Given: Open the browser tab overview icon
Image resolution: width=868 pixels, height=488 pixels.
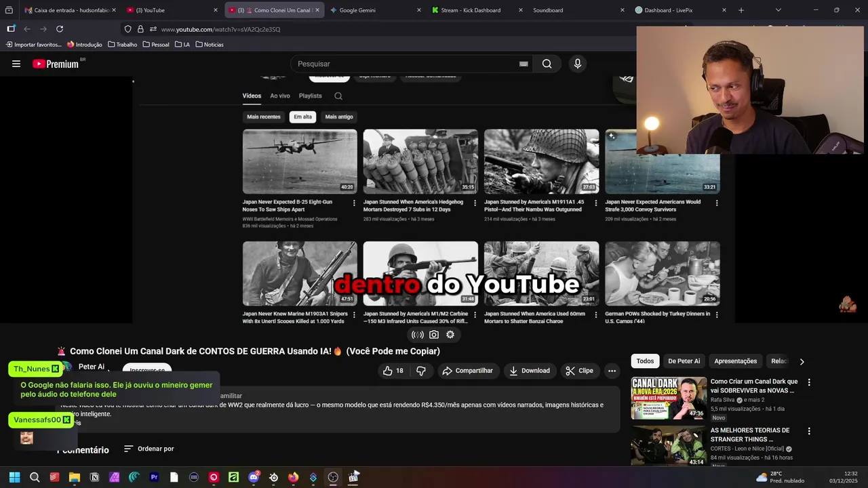Looking at the screenshot, I should click(x=9, y=10).
